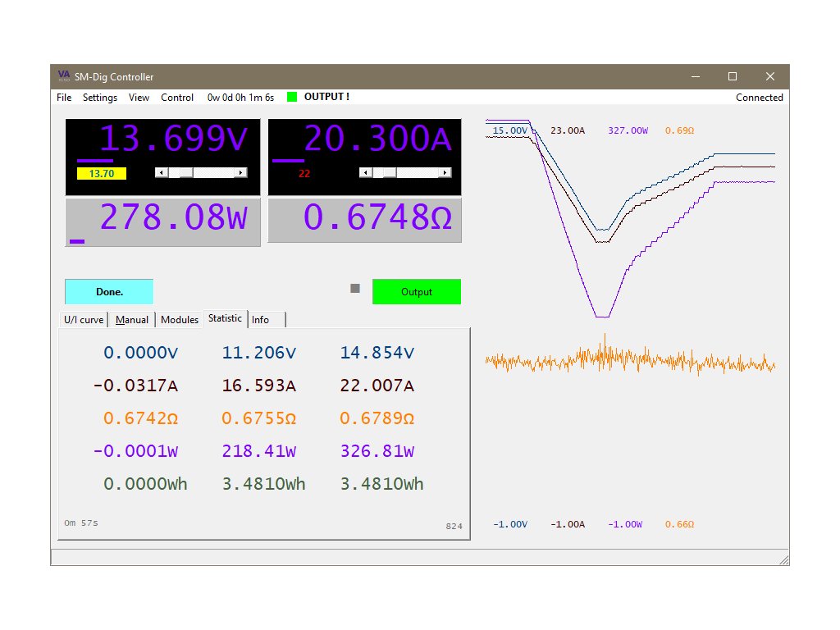840x630 pixels.
Task: Click current slider right arrow
Action: point(445,172)
